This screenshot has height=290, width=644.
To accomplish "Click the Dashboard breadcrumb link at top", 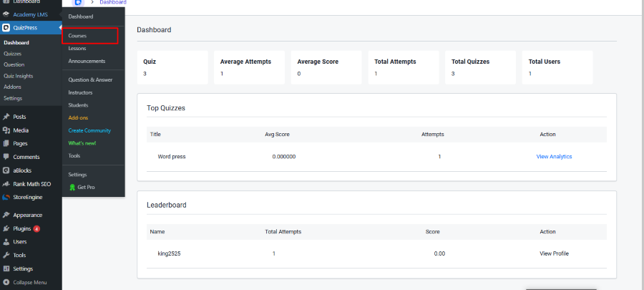I will [x=112, y=3].
